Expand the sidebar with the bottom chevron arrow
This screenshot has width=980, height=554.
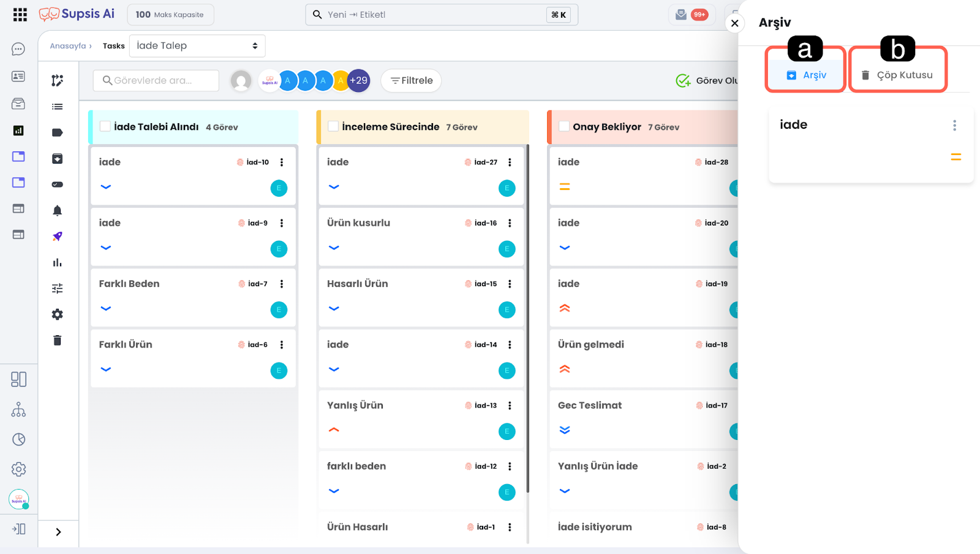click(58, 532)
